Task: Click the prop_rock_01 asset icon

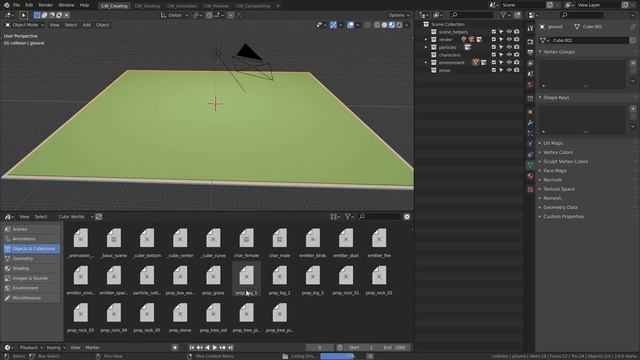Action: click(346, 276)
